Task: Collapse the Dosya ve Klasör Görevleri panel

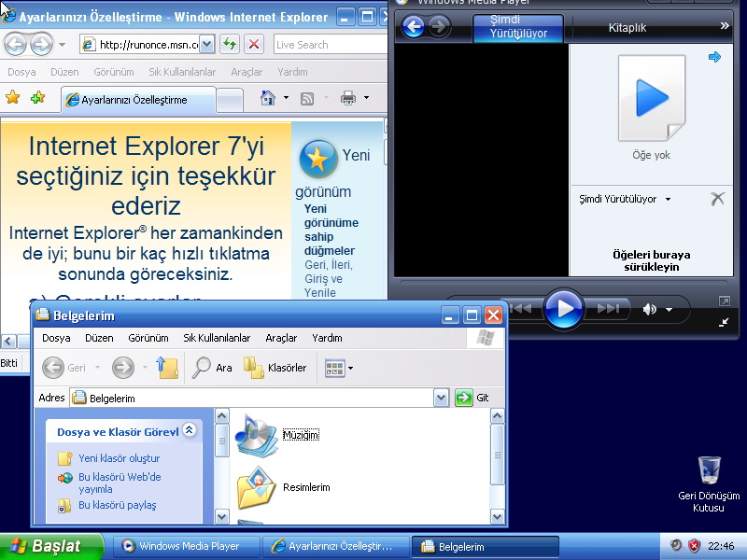Action: [x=190, y=430]
